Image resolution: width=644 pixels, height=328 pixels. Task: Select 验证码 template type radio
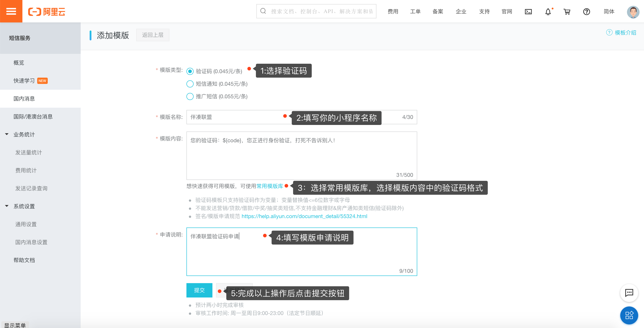[190, 71]
